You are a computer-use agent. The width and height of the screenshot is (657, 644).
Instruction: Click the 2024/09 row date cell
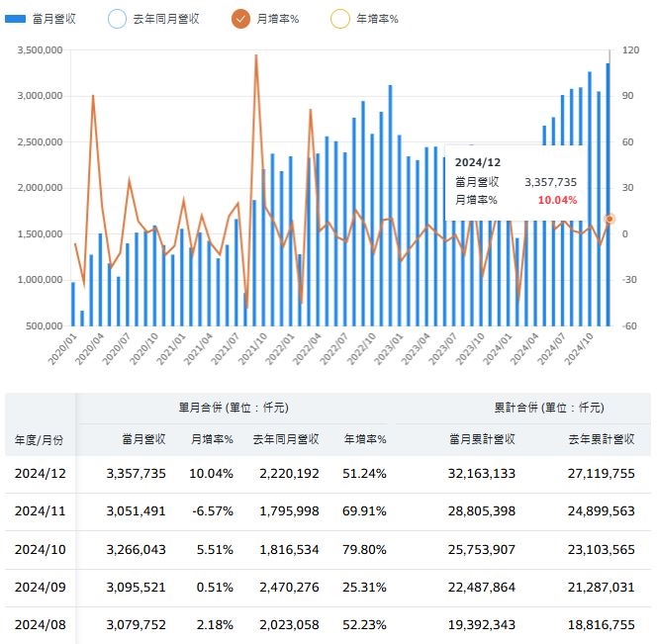click(x=41, y=587)
